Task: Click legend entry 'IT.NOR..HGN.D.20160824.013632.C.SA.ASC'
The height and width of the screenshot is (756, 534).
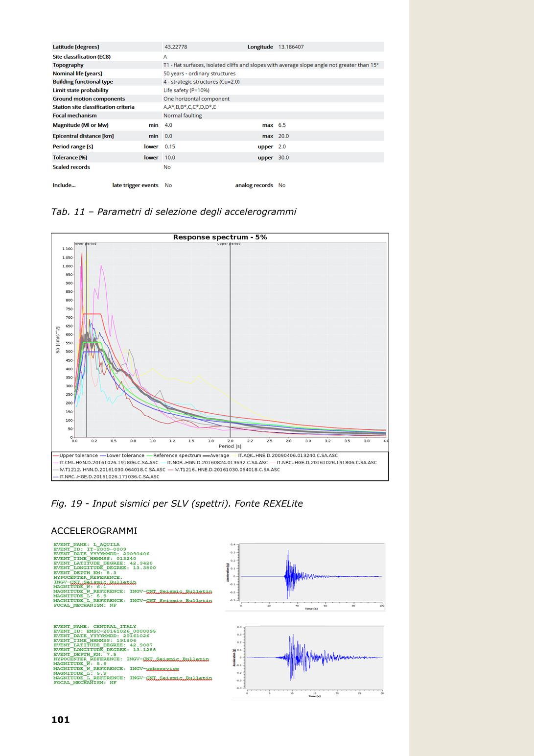Action: [214, 463]
